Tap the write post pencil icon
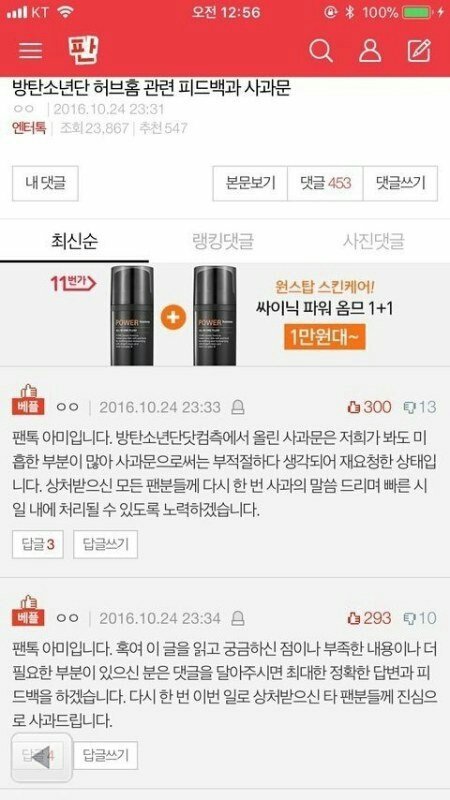This screenshot has height=800, width=450. click(x=419, y=51)
